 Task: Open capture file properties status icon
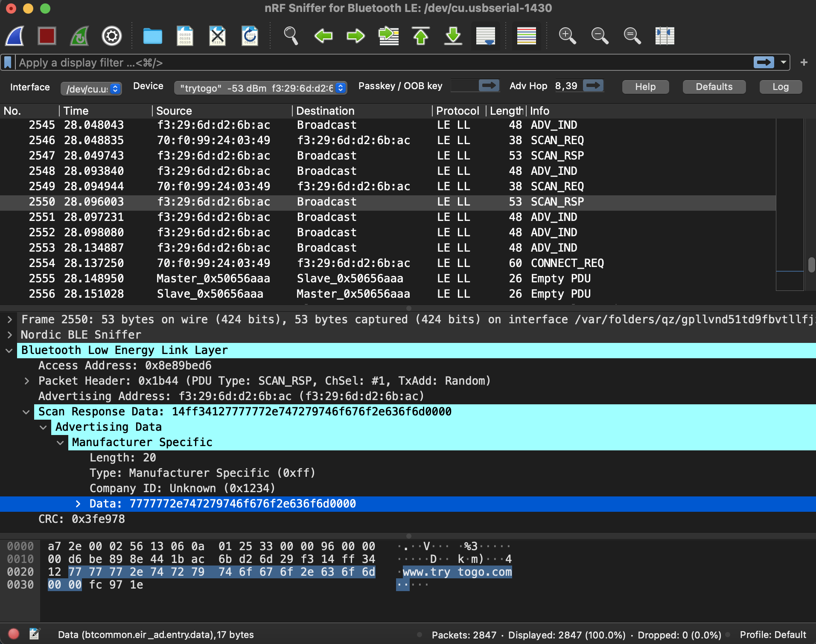click(x=35, y=634)
